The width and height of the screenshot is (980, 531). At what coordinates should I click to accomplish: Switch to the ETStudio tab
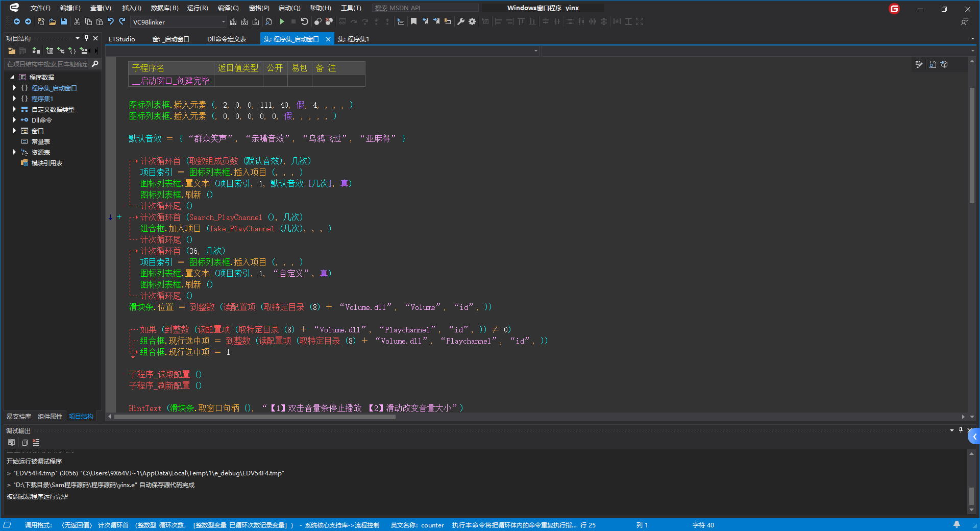point(122,39)
